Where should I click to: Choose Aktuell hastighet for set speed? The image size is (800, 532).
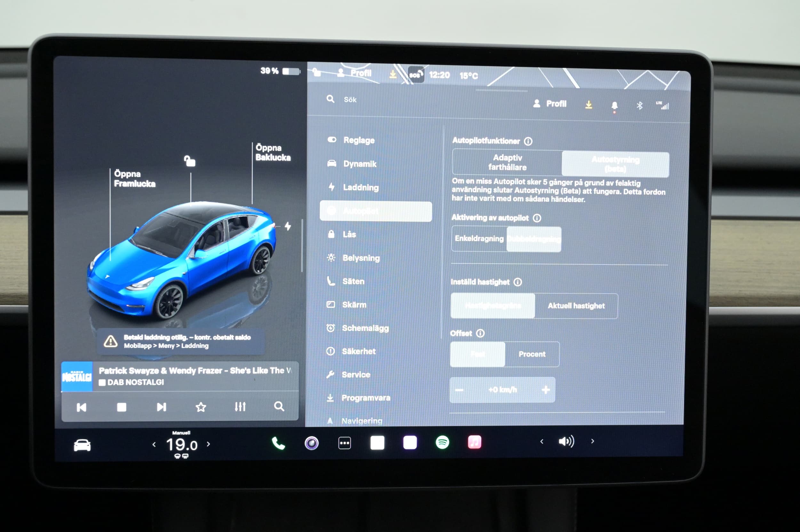(576, 306)
